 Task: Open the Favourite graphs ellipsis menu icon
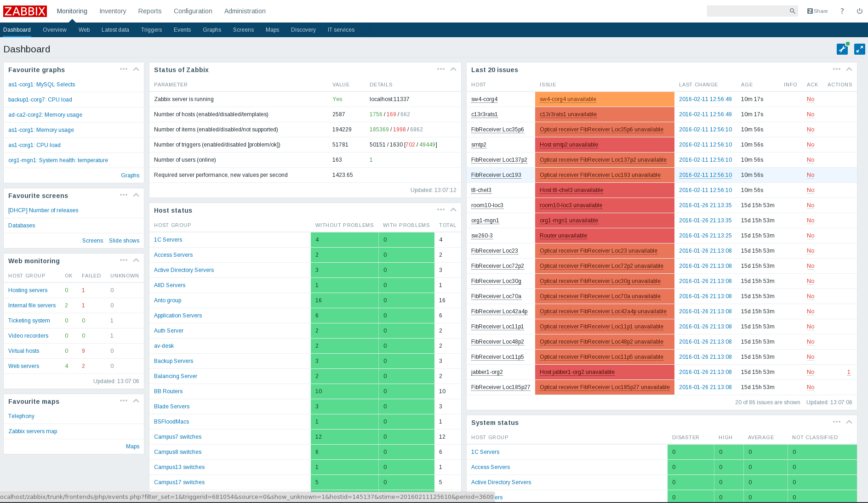point(124,69)
